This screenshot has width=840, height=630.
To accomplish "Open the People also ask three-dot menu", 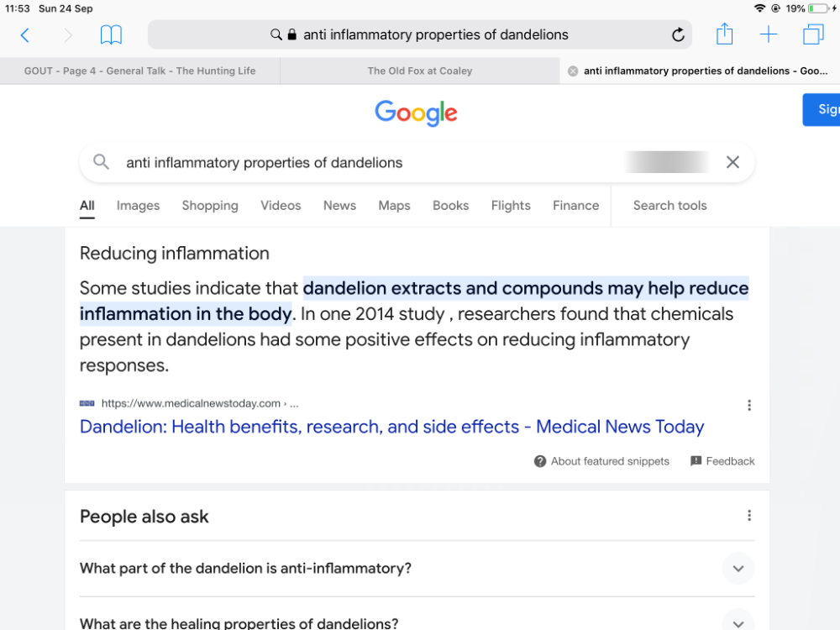I will click(749, 516).
